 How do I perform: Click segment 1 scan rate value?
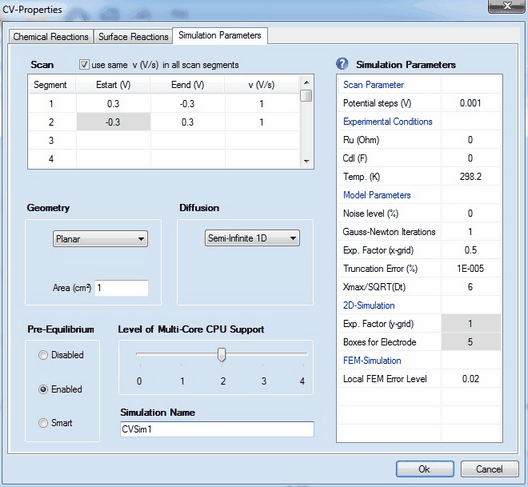click(262, 104)
